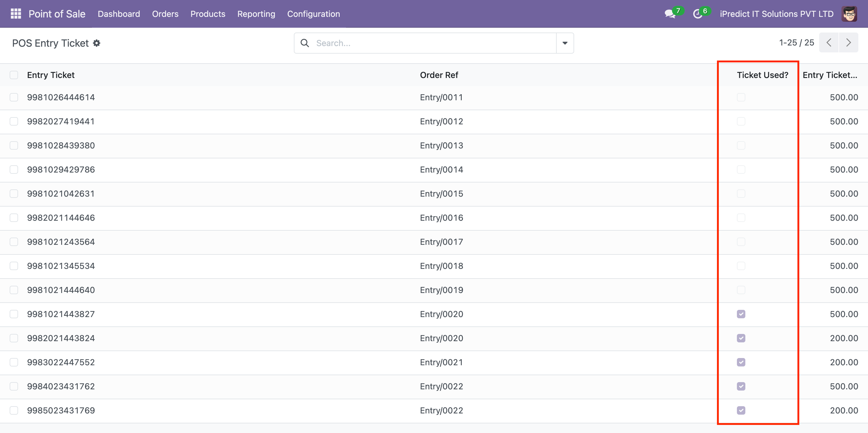This screenshot has width=868, height=433.
Task: Open the apps grid home menu
Action: [x=16, y=14]
